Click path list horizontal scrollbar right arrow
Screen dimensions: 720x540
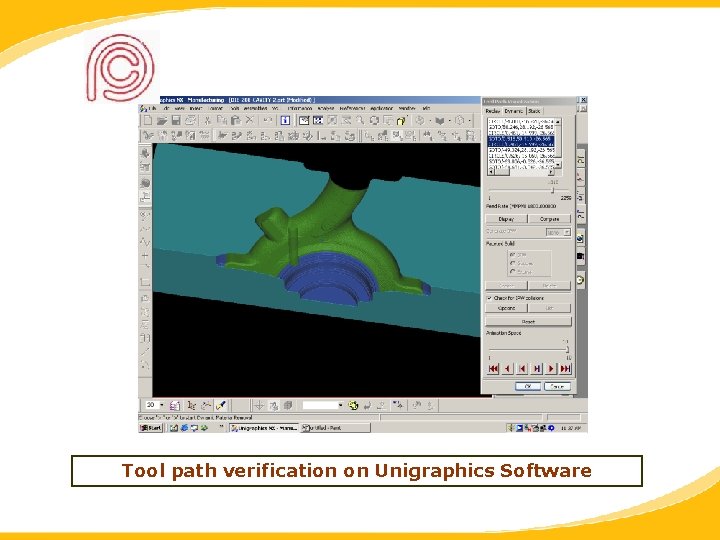click(551, 172)
